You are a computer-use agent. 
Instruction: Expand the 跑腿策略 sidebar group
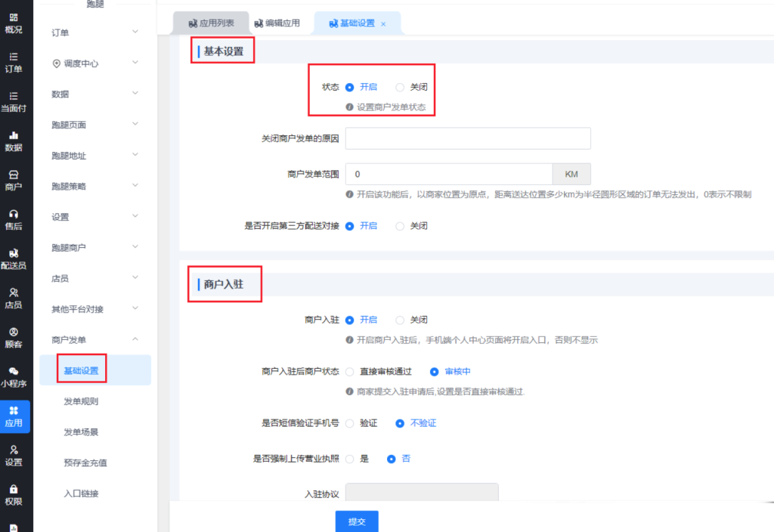click(94, 186)
